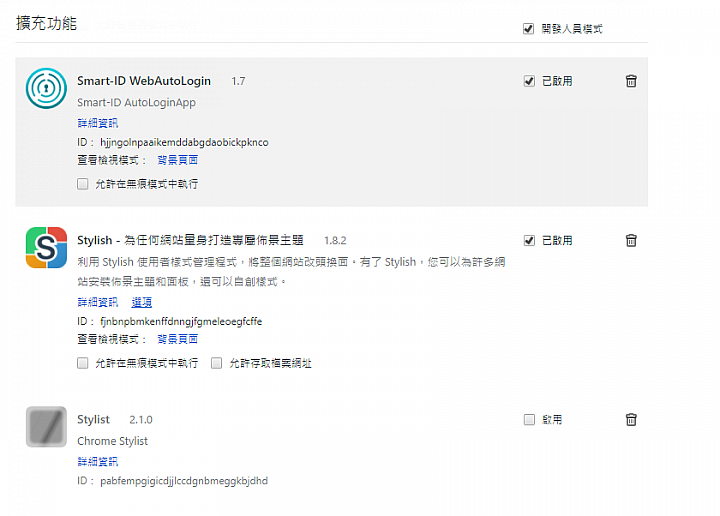Viewport: 720px width, 516px height.
Task: Enable the Stylist extension checkbox
Action: coord(529,420)
